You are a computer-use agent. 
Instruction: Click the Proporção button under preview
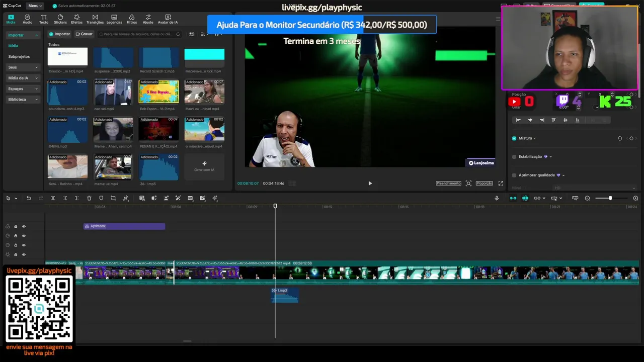(x=484, y=184)
